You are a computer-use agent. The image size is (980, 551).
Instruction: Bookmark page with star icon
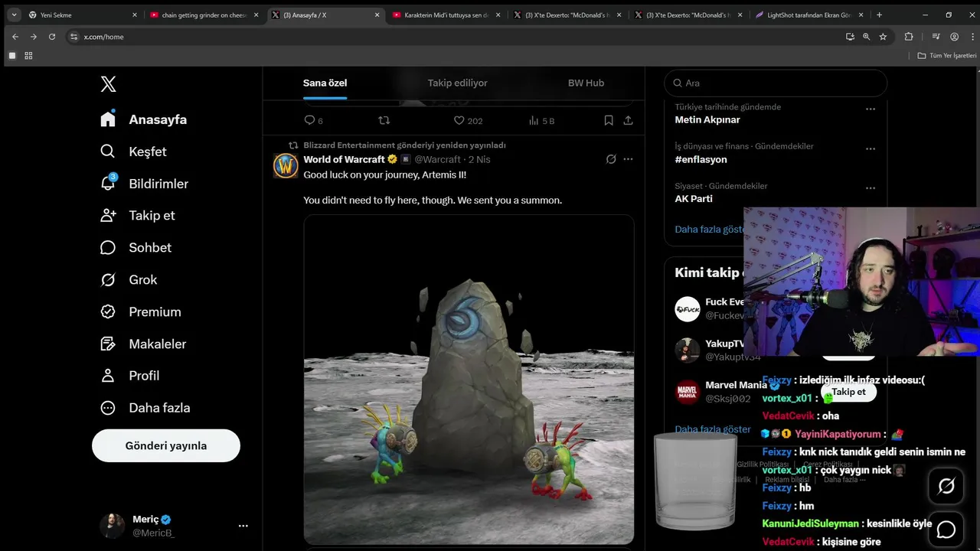click(883, 37)
